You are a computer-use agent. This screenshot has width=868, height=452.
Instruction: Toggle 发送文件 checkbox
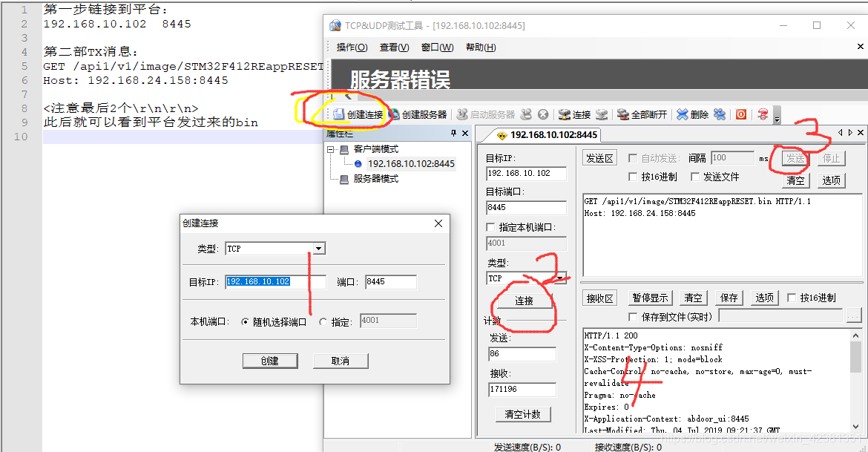[694, 177]
